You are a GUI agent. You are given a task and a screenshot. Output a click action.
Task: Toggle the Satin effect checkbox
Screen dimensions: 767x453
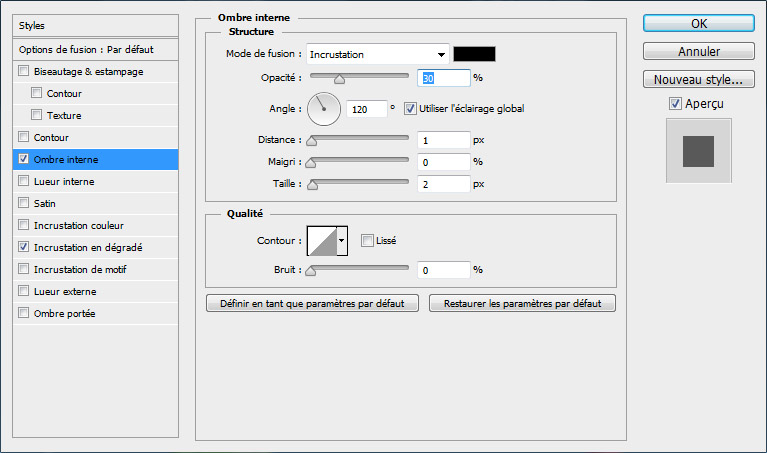click(23, 203)
